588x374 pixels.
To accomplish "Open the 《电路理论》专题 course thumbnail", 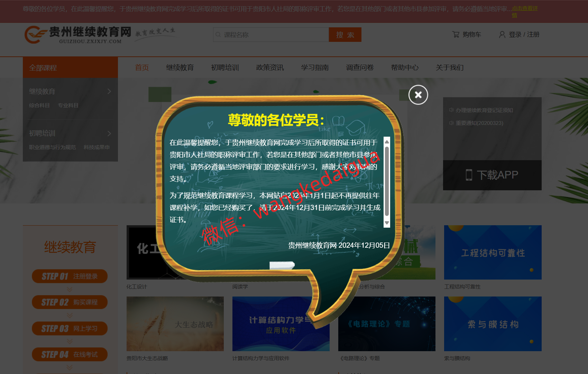I will coord(387,324).
